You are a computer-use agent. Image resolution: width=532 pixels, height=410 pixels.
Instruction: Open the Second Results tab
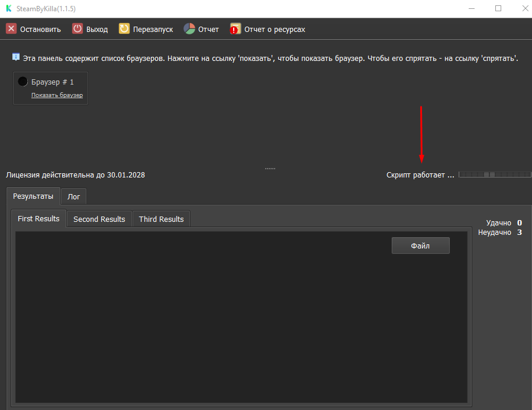click(99, 219)
